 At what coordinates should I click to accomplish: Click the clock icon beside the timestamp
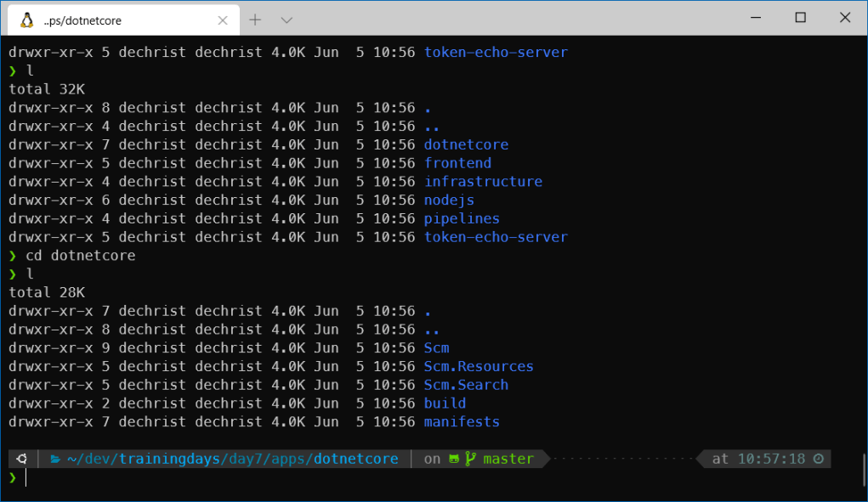[x=819, y=459]
